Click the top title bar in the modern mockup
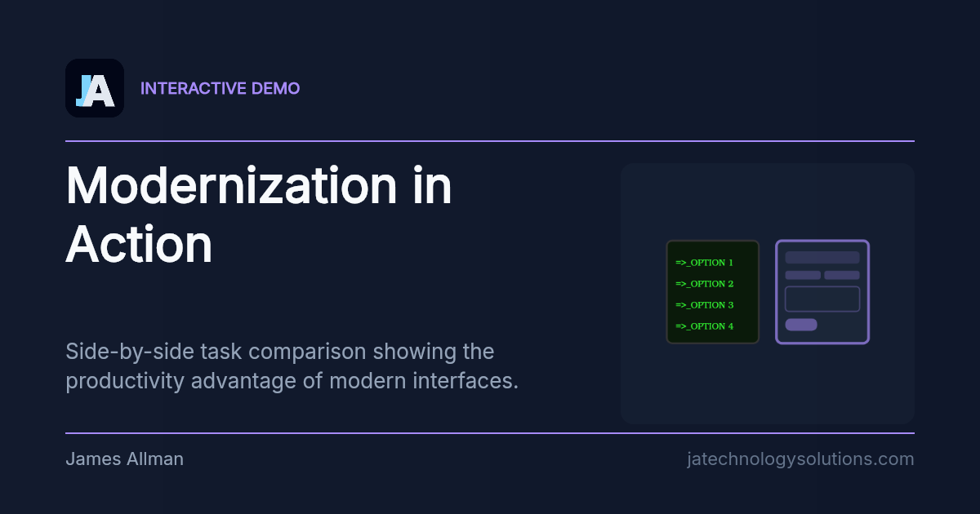980x514 pixels. (x=822, y=257)
